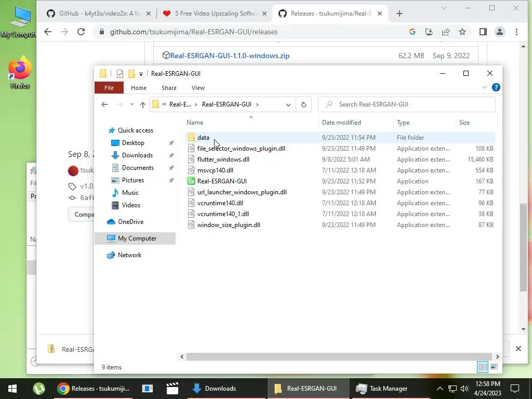Click the Chrome page vertical scrollbar thumb
Viewport: 532px width, 399px height.
click(523, 247)
